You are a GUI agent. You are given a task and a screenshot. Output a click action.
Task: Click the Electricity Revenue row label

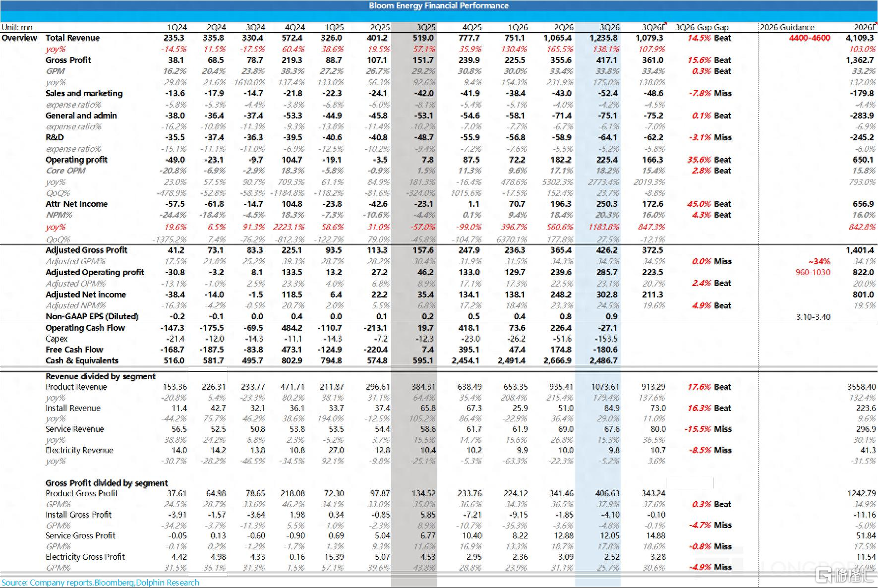click(x=79, y=450)
